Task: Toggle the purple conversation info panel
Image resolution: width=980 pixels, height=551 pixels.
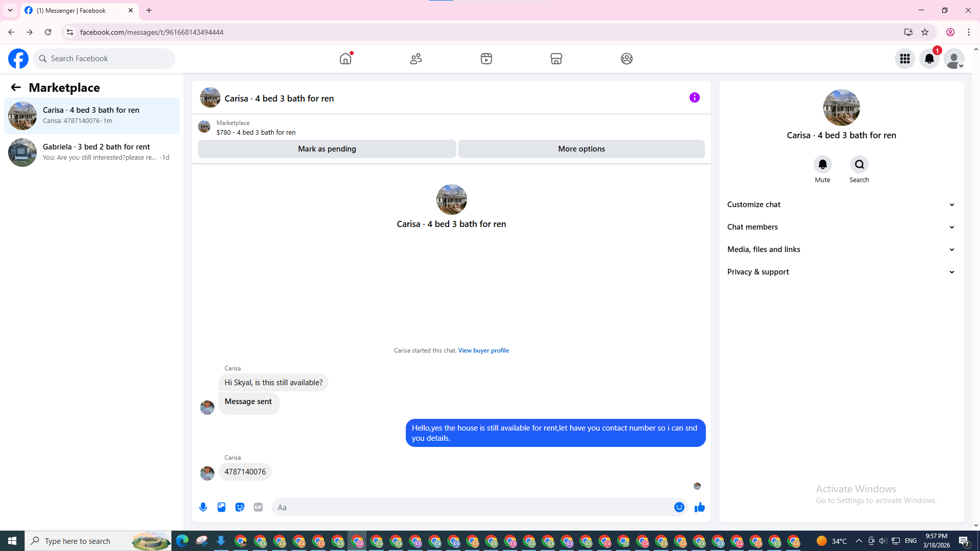Action: tap(694, 97)
